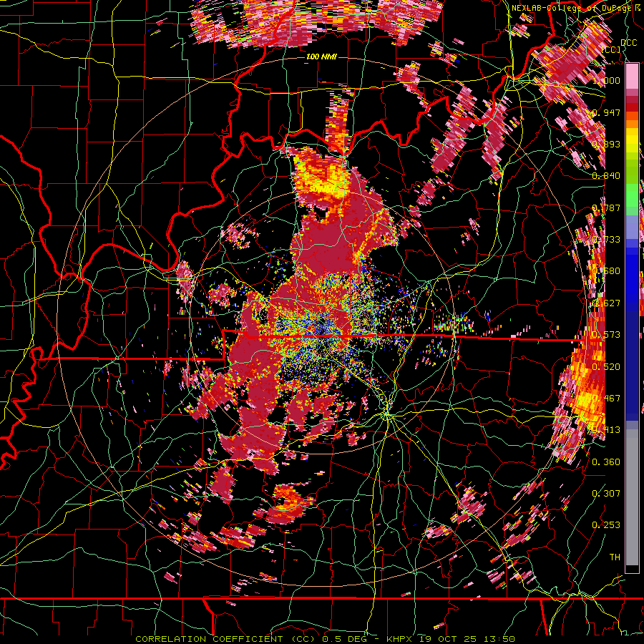Image resolution: width=644 pixels, height=644 pixels.
Task: Click the "100 NMI" range ring label
Action: point(321,57)
